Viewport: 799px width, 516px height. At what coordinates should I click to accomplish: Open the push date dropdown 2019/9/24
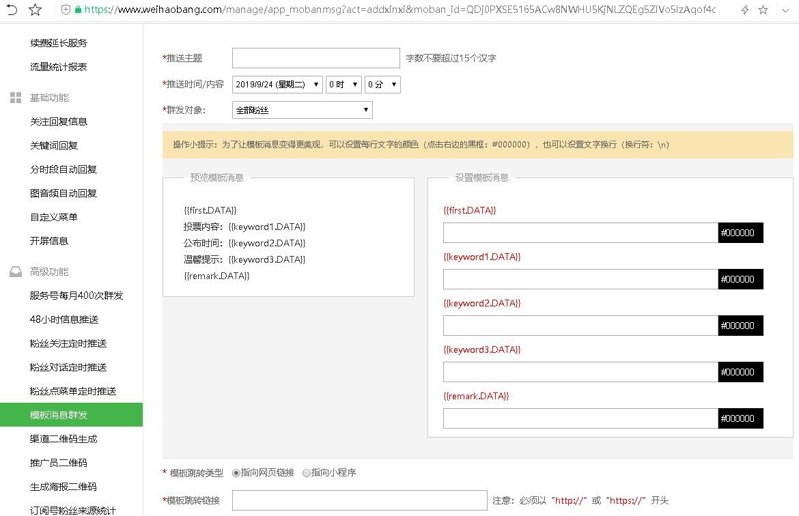click(277, 85)
